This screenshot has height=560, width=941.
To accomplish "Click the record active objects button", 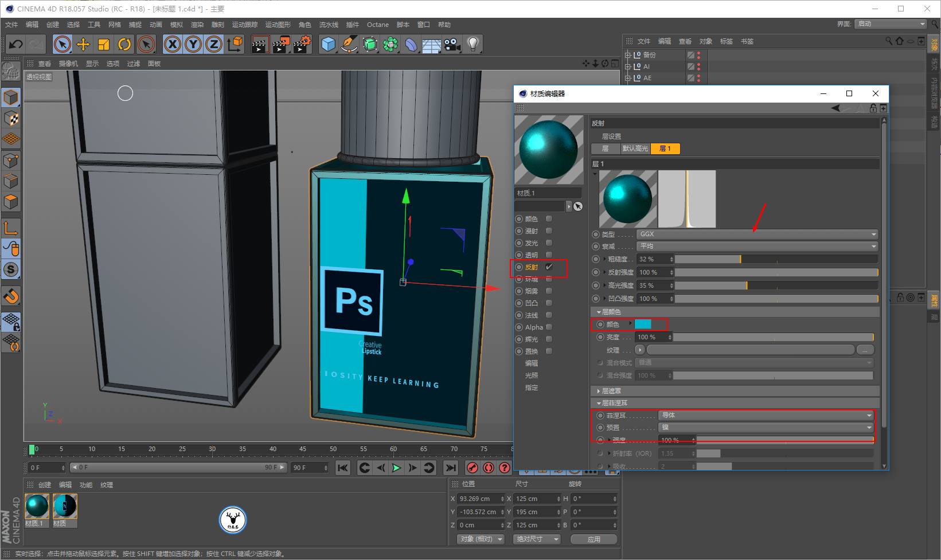I will pos(473,468).
